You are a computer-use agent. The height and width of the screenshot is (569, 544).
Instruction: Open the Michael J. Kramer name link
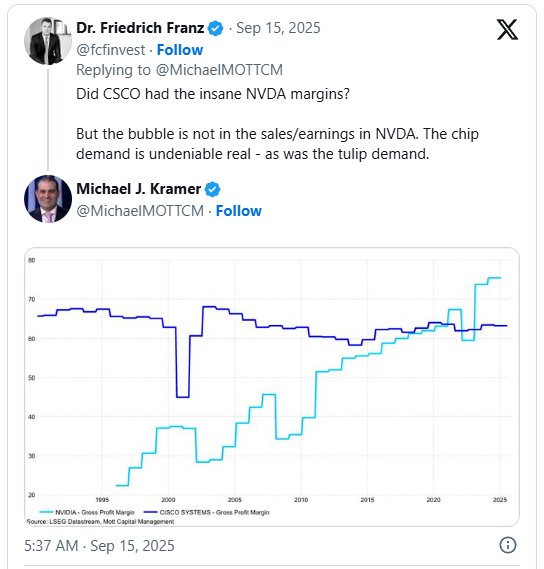pos(138,189)
